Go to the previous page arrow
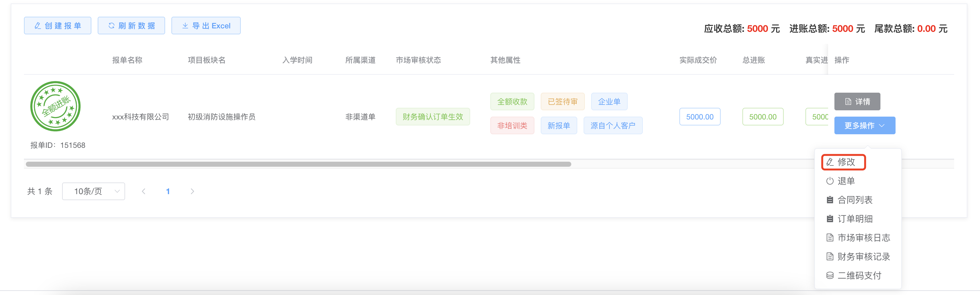This screenshot has height=295, width=980. (x=143, y=191)
